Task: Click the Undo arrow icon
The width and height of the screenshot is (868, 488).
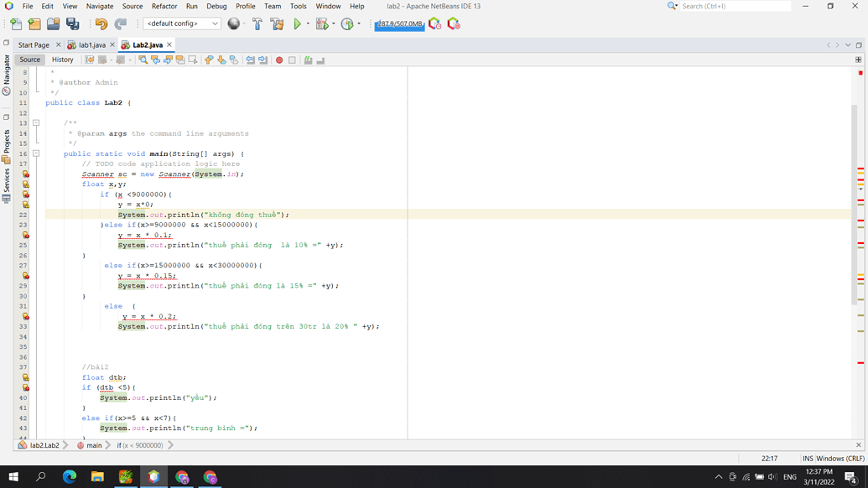Action: tap(101, 23)
